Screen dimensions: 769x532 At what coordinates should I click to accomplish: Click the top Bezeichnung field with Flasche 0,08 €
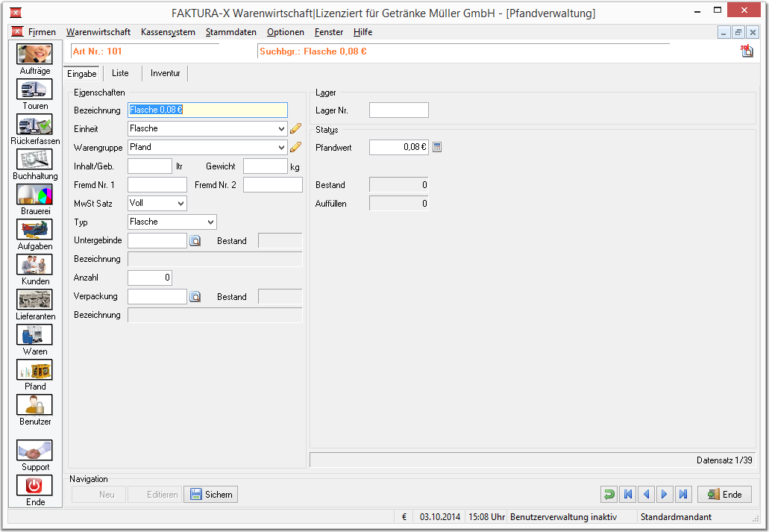point(207,110)
